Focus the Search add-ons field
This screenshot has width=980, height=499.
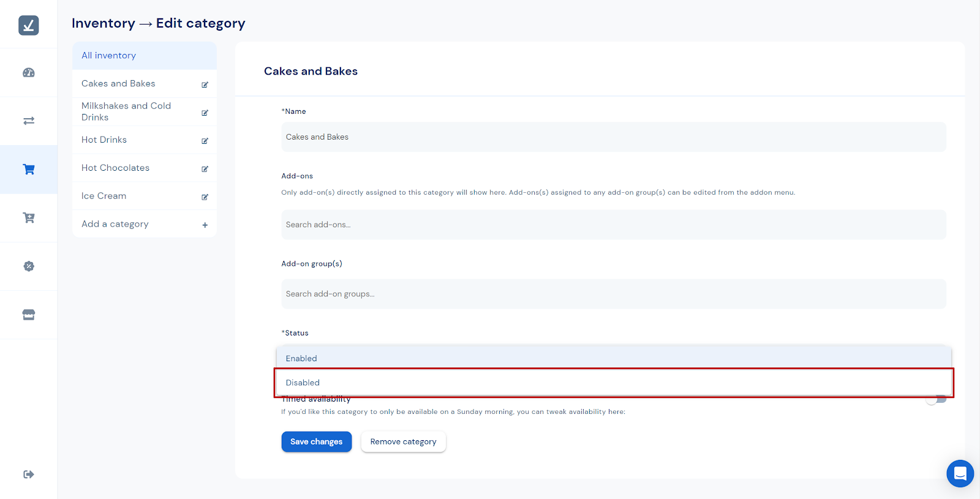point(612,225)
